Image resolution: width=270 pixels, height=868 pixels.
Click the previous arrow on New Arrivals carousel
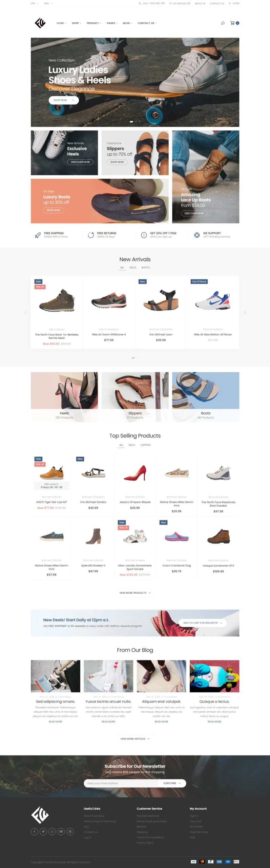click(x=25, y=312)
